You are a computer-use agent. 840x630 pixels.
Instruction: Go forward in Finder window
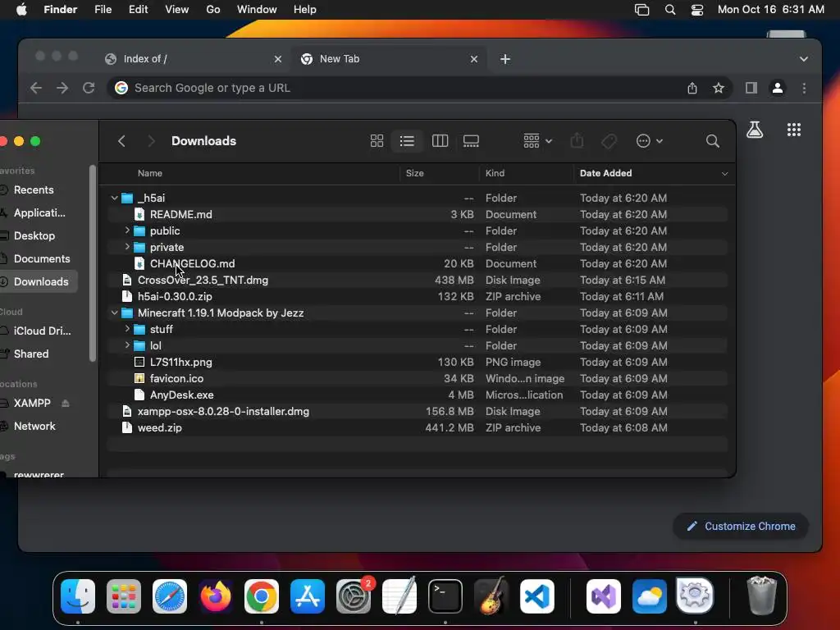coord(151,141)
